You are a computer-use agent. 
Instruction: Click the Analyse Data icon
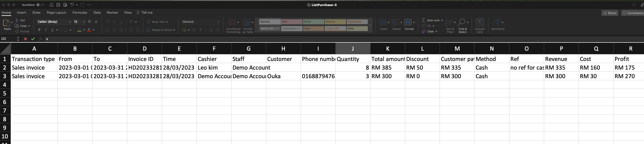[x=480, y=23]
